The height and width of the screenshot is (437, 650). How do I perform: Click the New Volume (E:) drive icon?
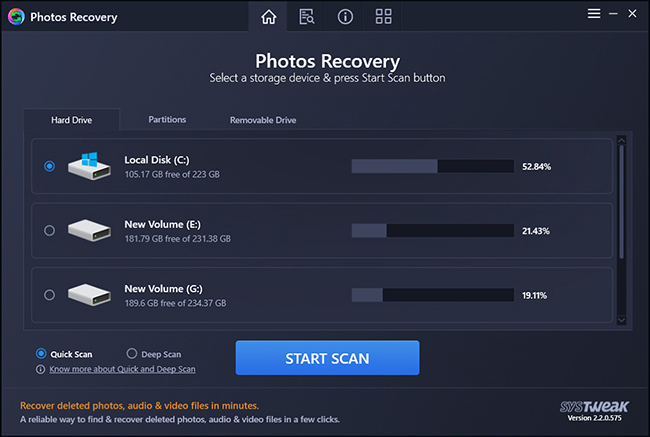(x=89, y=230)
